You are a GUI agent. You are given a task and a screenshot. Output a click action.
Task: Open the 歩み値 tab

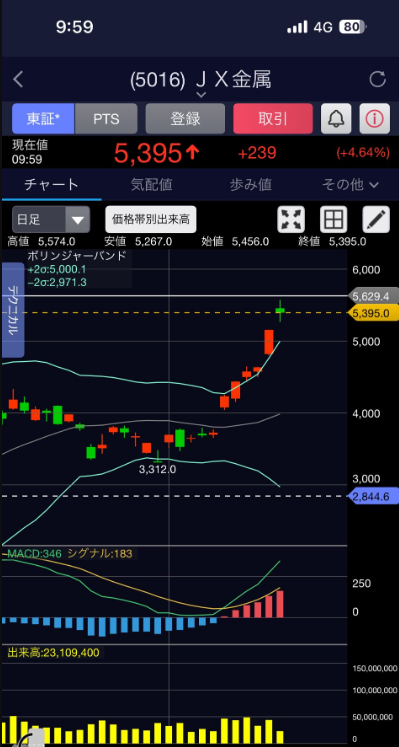(x=251, y=184)
